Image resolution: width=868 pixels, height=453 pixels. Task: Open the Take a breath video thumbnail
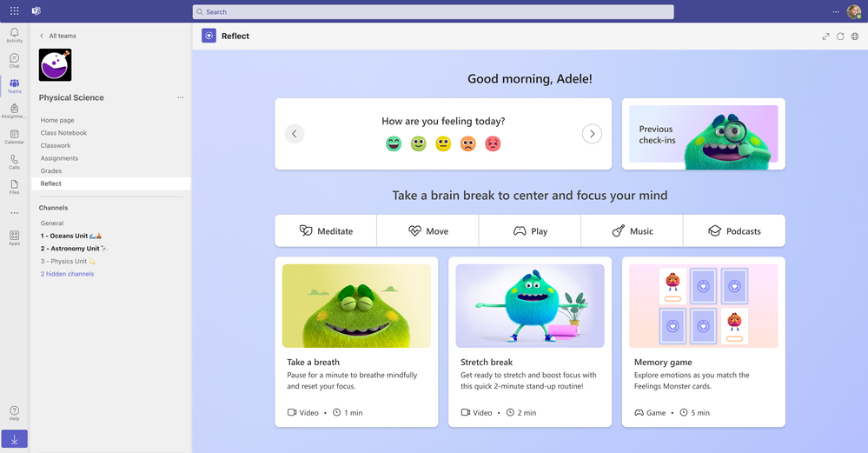click(356, 306)
